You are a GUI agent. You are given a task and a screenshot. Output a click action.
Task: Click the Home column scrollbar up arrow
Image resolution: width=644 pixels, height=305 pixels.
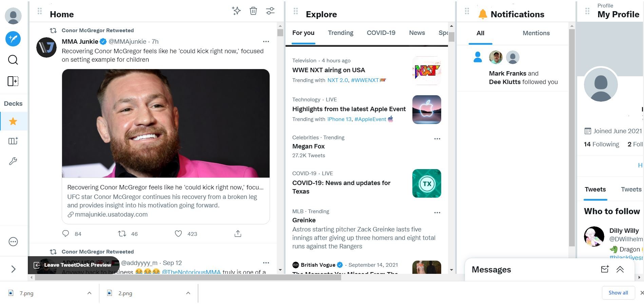click(280, 26)
